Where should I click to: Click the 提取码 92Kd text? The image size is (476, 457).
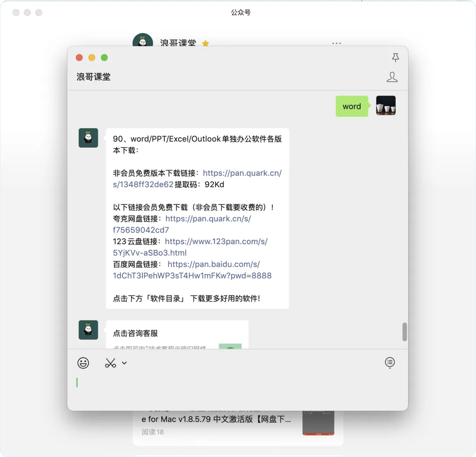point(200,185)
